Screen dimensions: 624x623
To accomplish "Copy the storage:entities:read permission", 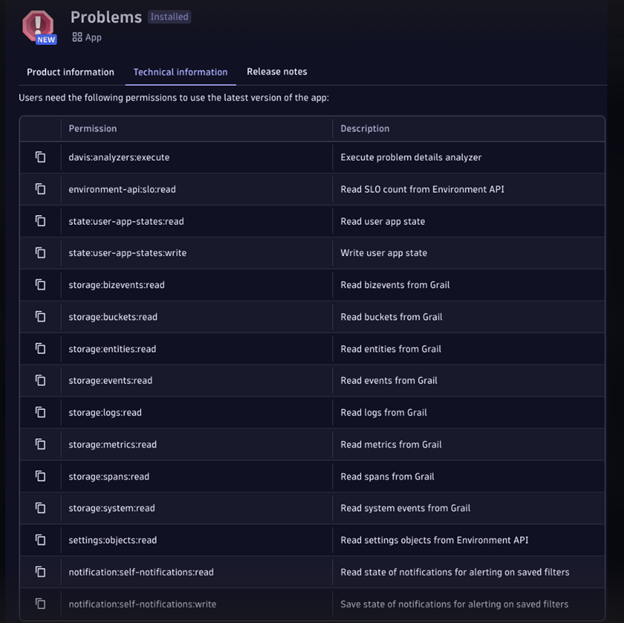I will (41, 349).
